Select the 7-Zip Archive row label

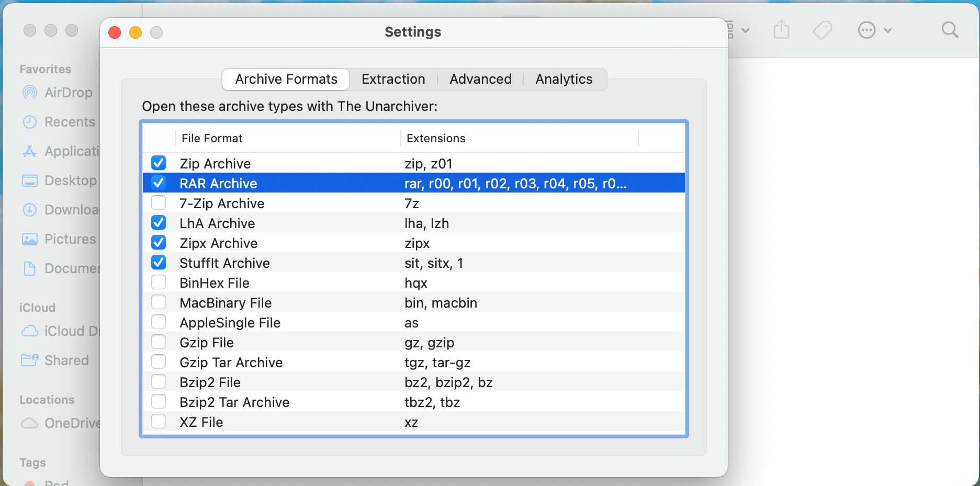click(222, 204)
